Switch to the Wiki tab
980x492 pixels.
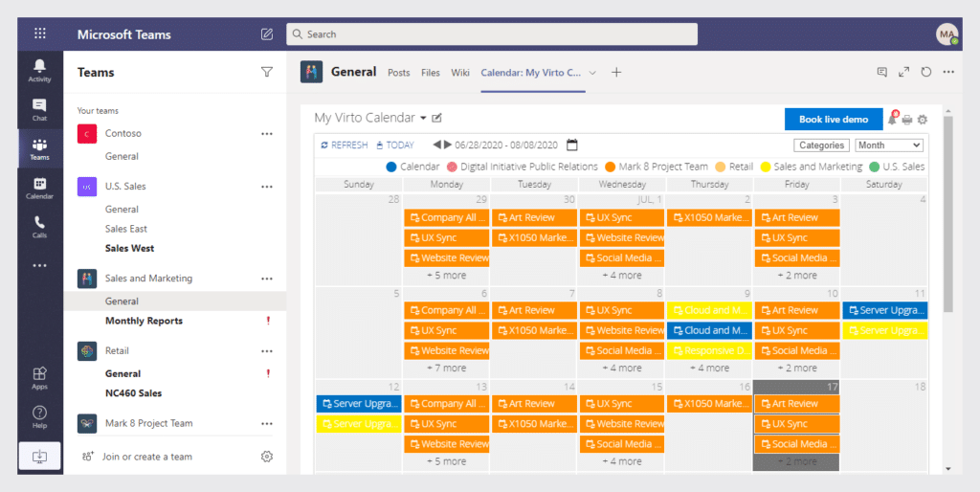(460, 73)
